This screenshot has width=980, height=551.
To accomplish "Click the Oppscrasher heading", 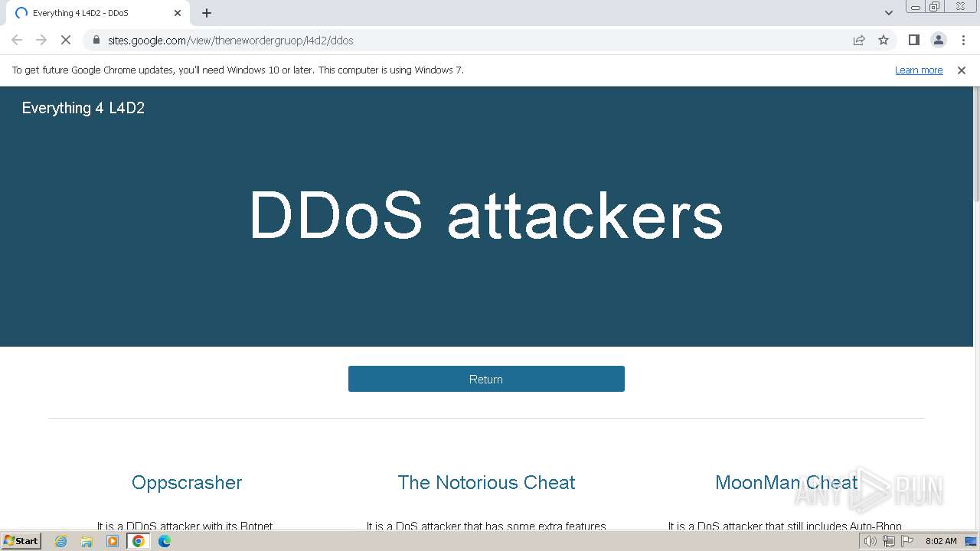I will click(187, 482).
